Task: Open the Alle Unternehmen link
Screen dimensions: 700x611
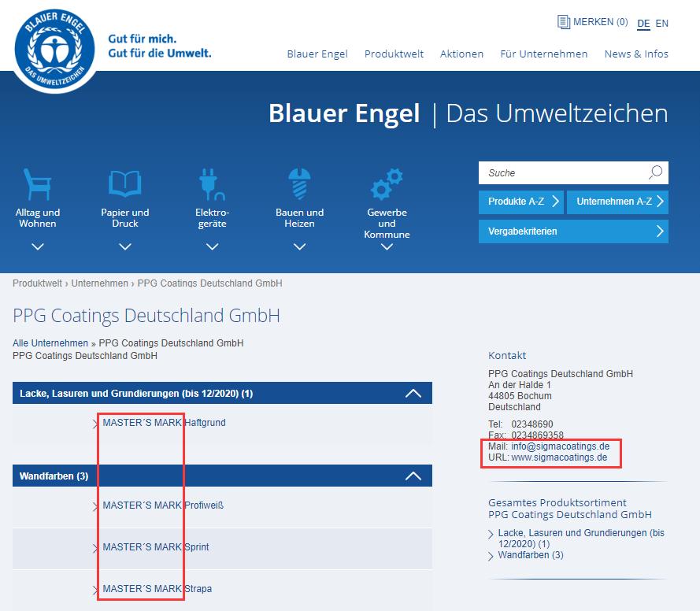Action: [50, 343]
